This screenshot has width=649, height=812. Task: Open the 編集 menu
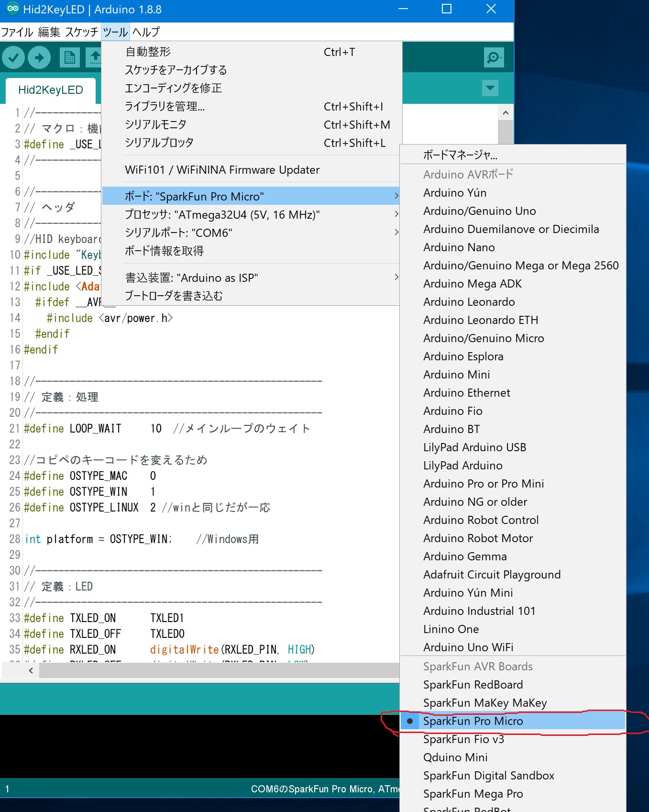[49, 32]
